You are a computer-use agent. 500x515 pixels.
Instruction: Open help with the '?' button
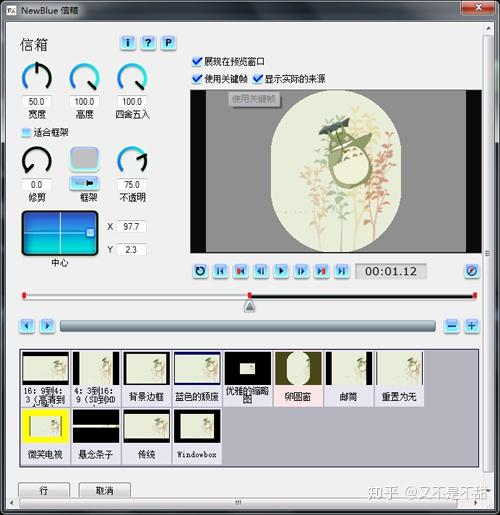coord(148,43)
